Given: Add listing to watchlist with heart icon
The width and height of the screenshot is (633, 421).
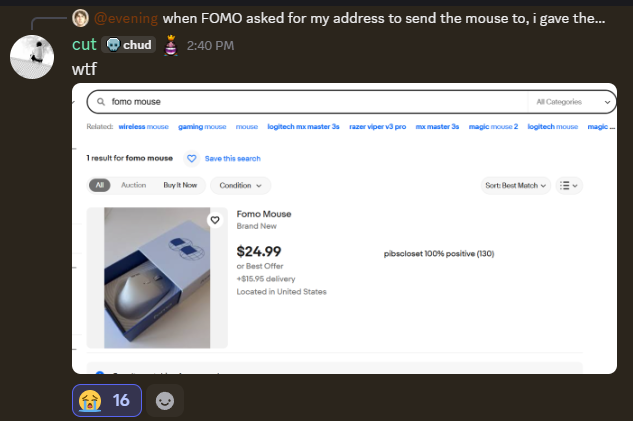Looking at the screenshot, I should coord(215,220).
